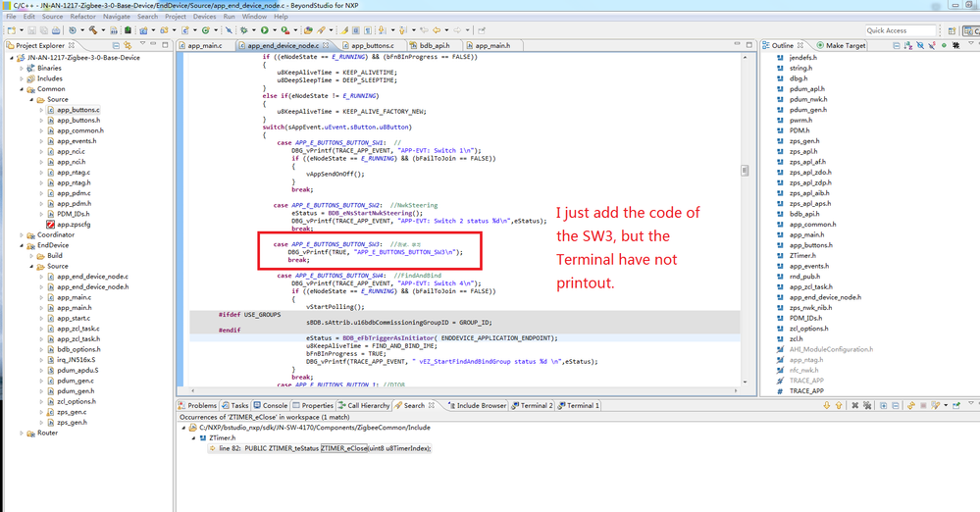
Task: Switch to the bdb_api.h editor tab
Action: tap(435, 46)
